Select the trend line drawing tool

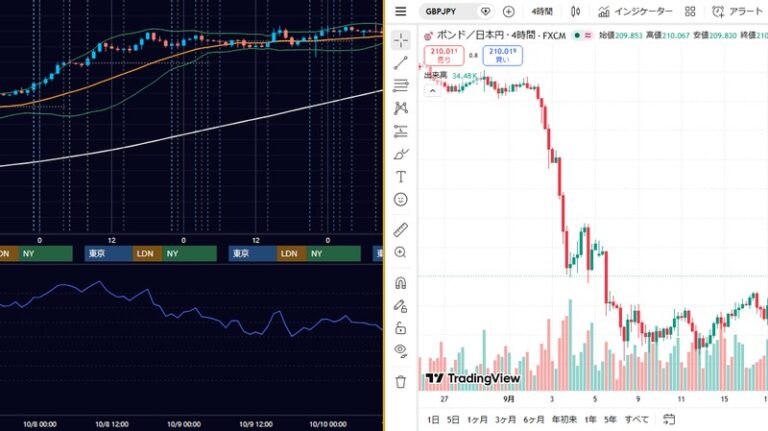(401, 63)
